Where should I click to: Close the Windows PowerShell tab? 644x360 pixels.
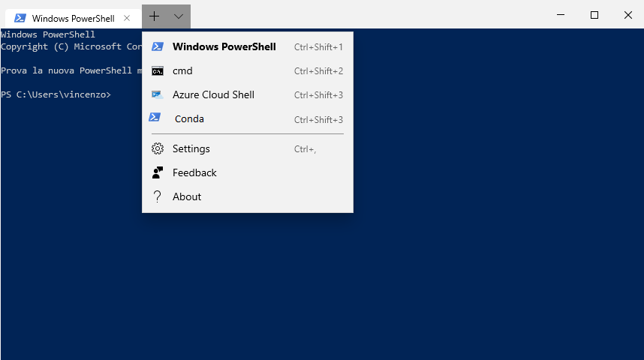click(x=127, y=18)
